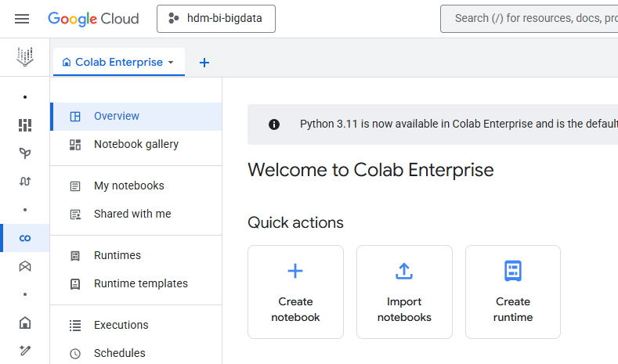The height and width of the screenshot is (364, 618).
Task: Click the Schedules clock icon
Action: [x=75, y=354]
